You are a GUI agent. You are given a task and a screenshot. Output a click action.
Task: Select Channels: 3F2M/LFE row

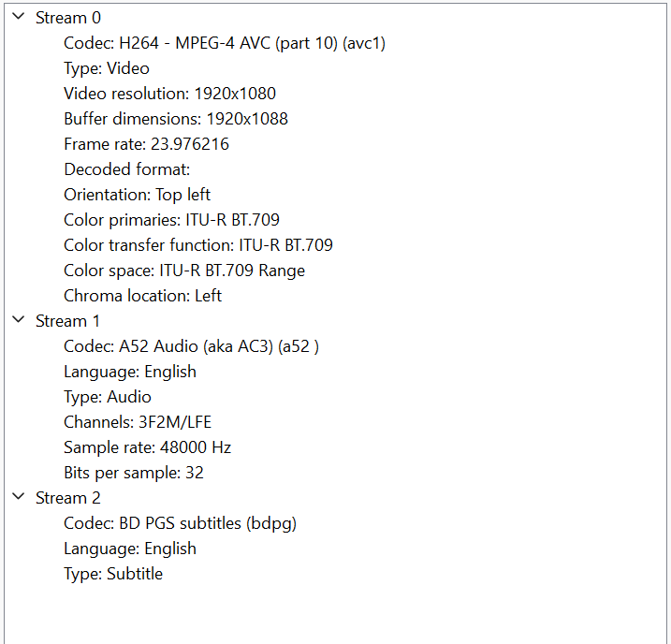[x=138, y=422]
